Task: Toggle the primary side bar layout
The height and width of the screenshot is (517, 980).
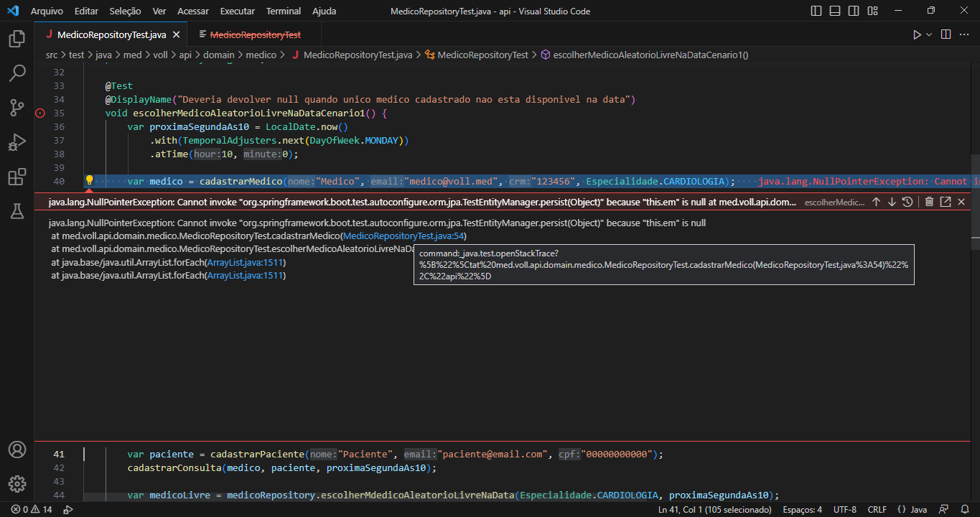Action: (x=816, y=11)
